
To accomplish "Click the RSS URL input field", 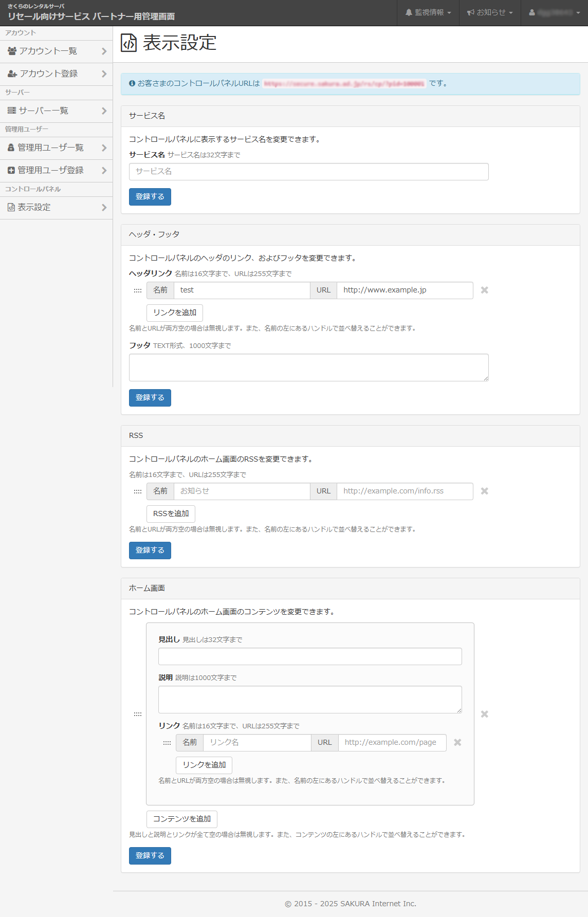I will [x=405, y=491].
